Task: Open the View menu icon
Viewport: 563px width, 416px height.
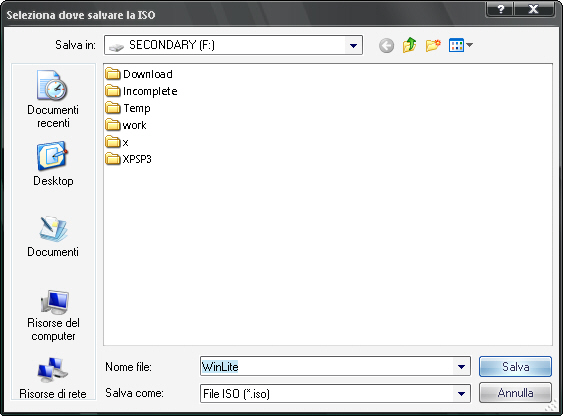Action: (461, 46)
